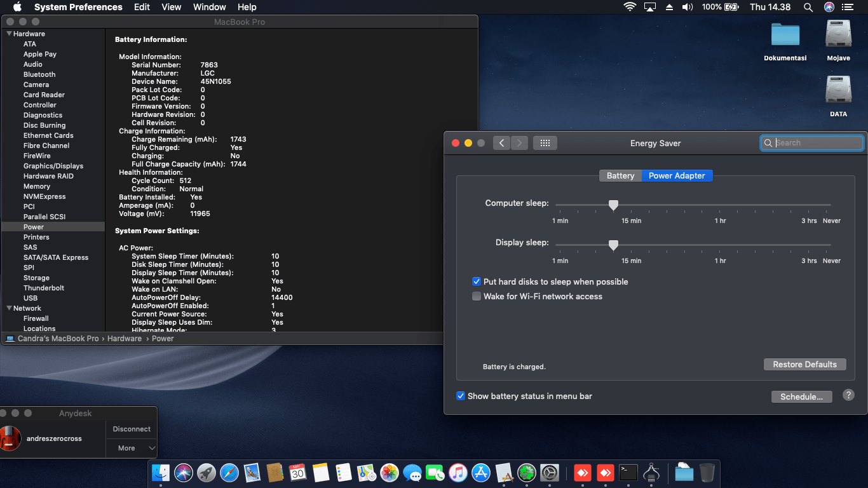Enable Wake for Wi-Fi network access
The height and width of the screenshot is (488, 868).
coord(477,296)
